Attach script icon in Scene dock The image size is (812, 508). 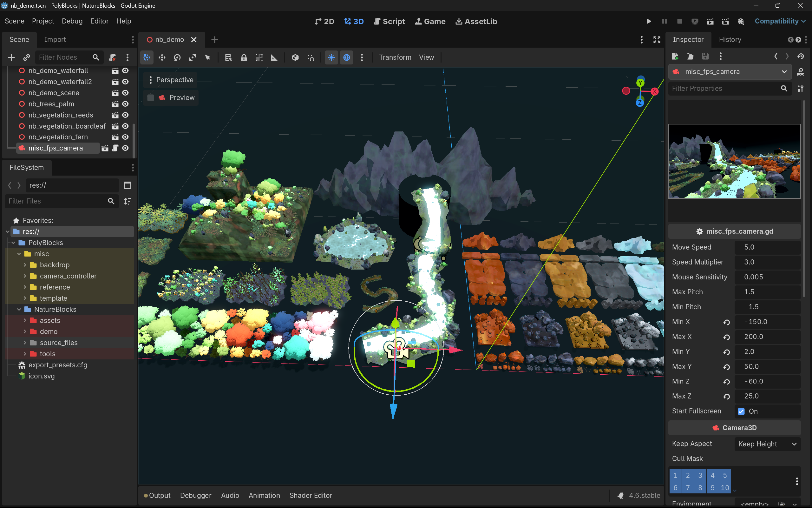coord(112,57)
